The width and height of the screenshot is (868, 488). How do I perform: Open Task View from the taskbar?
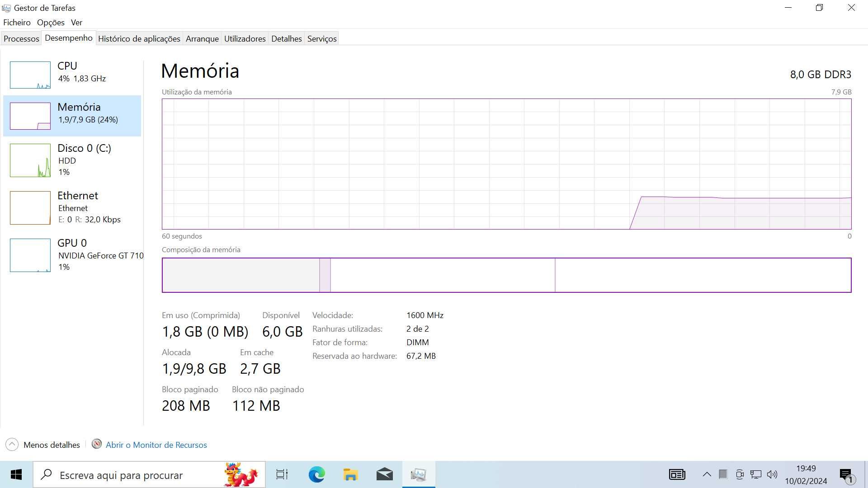click(x=282, y=474)
